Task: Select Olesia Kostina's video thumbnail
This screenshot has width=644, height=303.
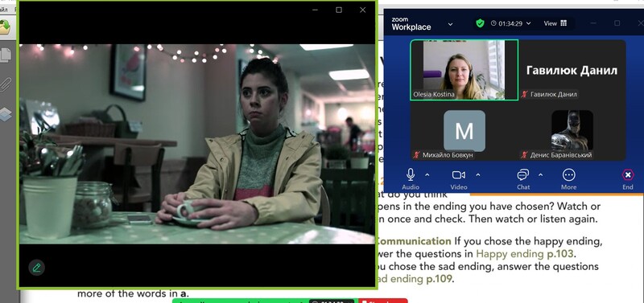Action: [x=464, y=70]
